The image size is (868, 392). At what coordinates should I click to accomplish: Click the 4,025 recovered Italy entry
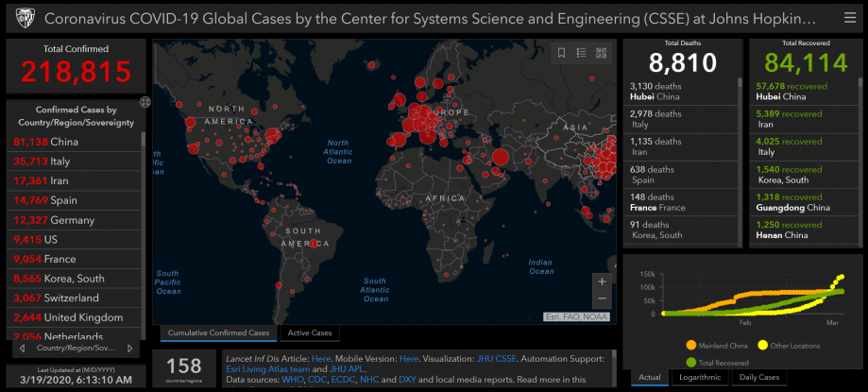coord(804,146)
